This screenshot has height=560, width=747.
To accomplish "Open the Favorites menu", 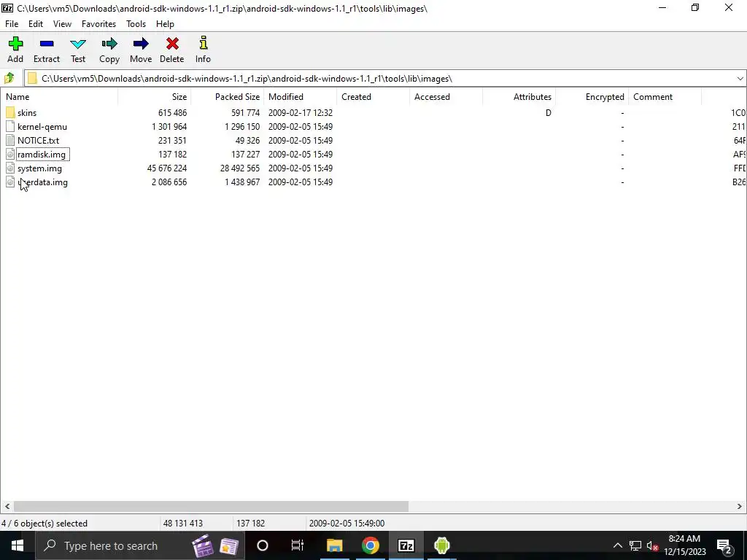I will [x=98, y=24].
